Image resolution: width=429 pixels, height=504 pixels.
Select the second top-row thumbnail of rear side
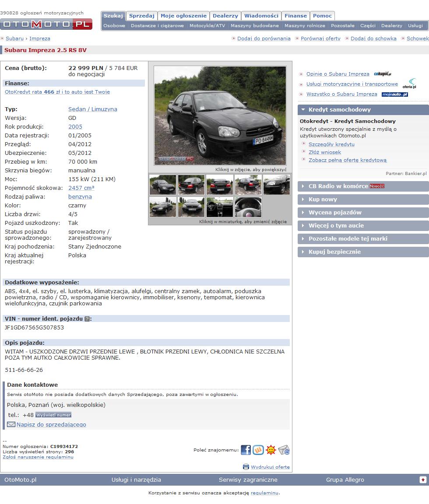pos(191,185)
